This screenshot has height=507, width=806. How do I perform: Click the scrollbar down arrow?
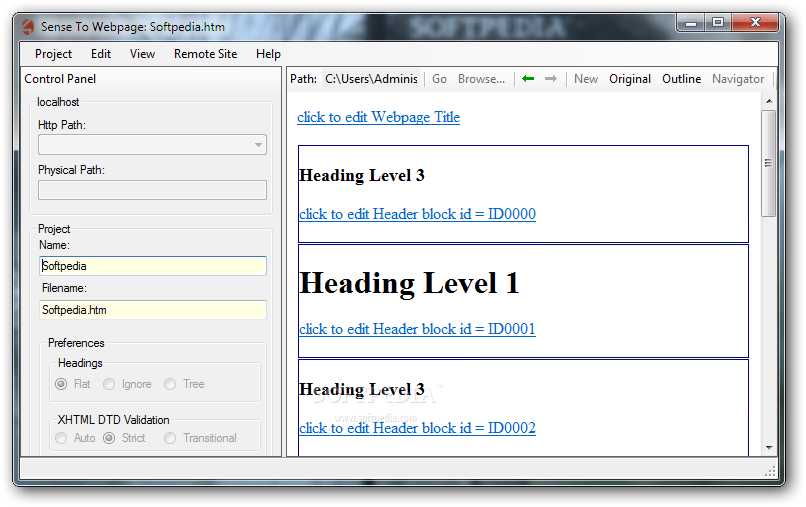[769, 448]
